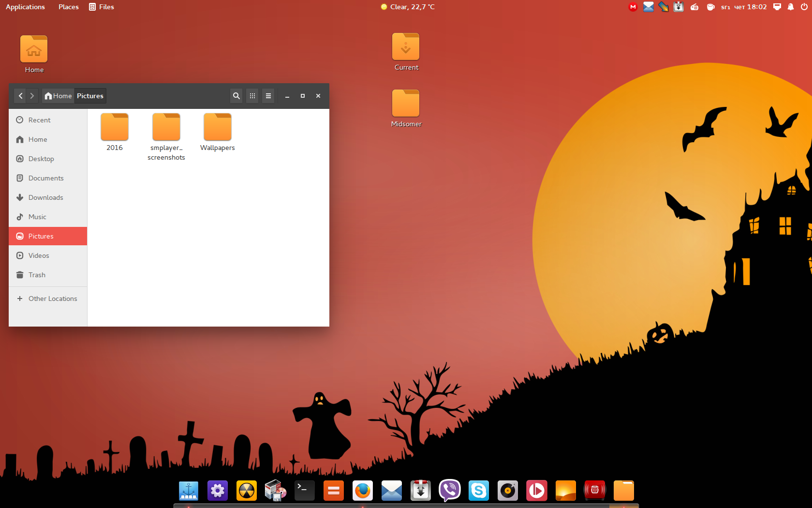Click Pictures in the path bar
The width and height of the screenshot is (812, 508).
tap(90, 96)
